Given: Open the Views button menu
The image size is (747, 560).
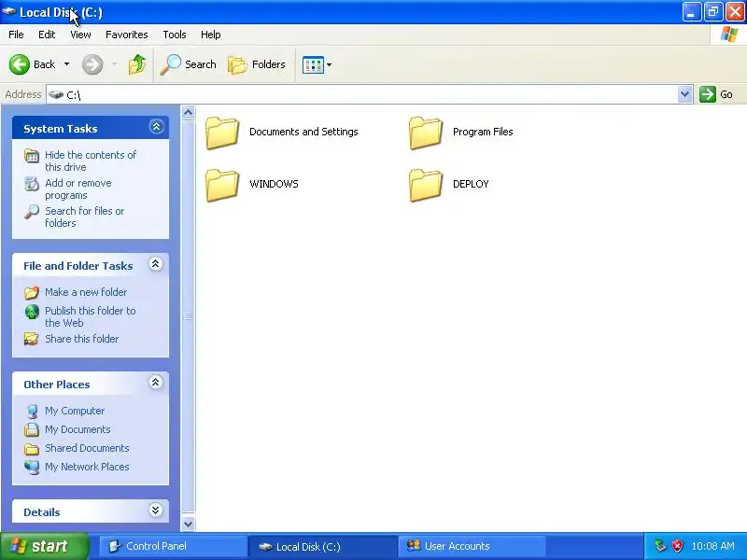Looking at the screenshot, I should 317,64.
